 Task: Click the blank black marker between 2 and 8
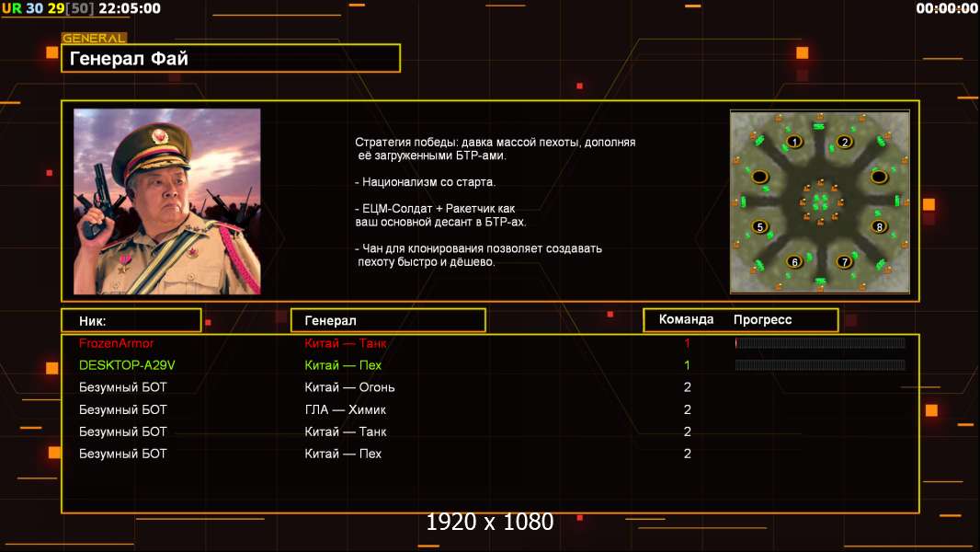pyautogui.click(x=880, y=177)
